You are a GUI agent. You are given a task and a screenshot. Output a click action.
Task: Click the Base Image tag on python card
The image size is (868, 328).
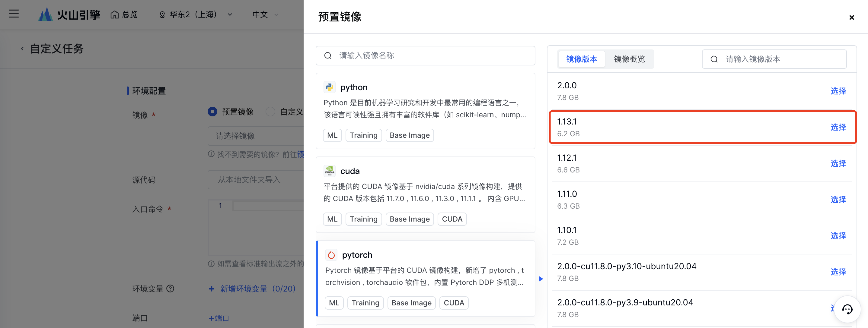pyautogui.click(x=409, y=135)
